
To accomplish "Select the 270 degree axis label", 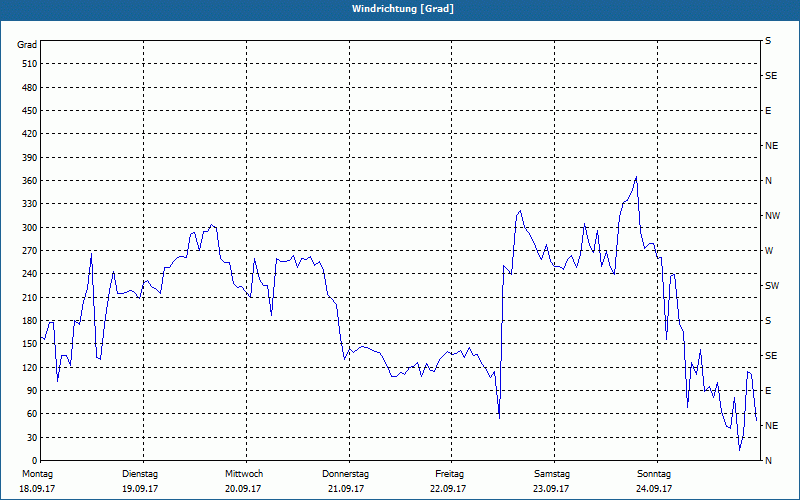I will click(x=30, y=251).
